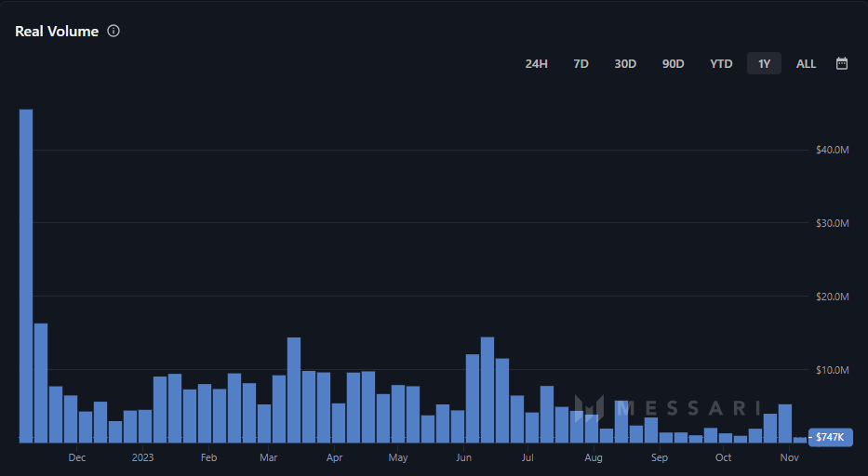The height and width of the screenshot is (476, 868).
Task: Open the Real Volume info tooltip icon
Action: (114, 31)
